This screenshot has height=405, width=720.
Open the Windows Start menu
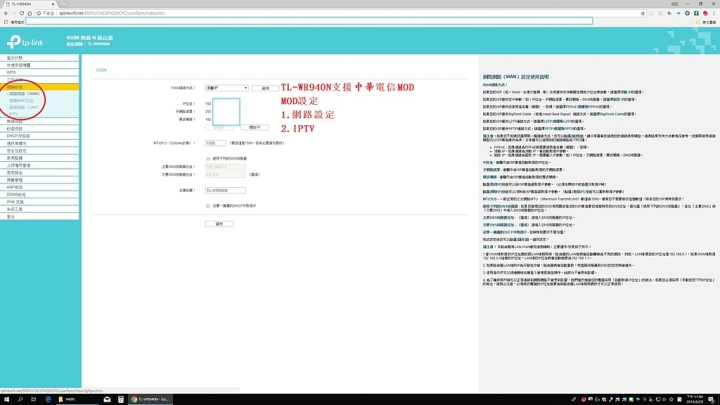pyautogui.click(x=6, y=399)
